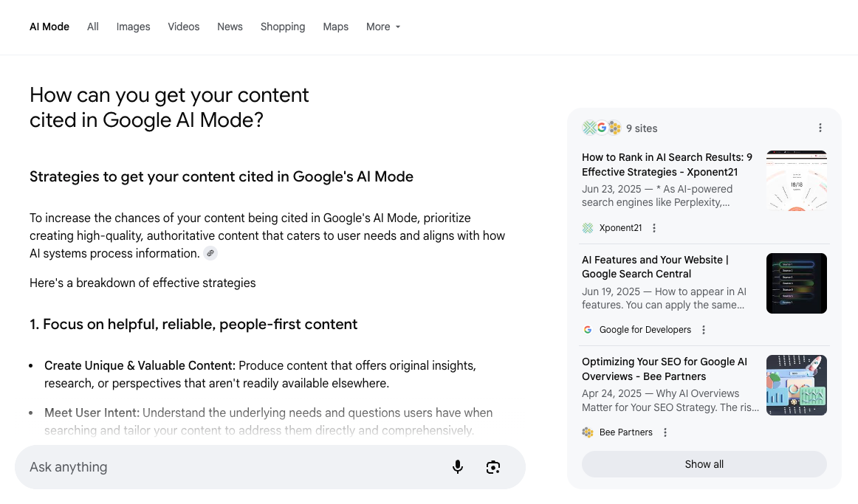The image size is (858, 504).
Task: Click the link chip after the intro paragraph
Action: pyautogui.click(x=210, y=253)
